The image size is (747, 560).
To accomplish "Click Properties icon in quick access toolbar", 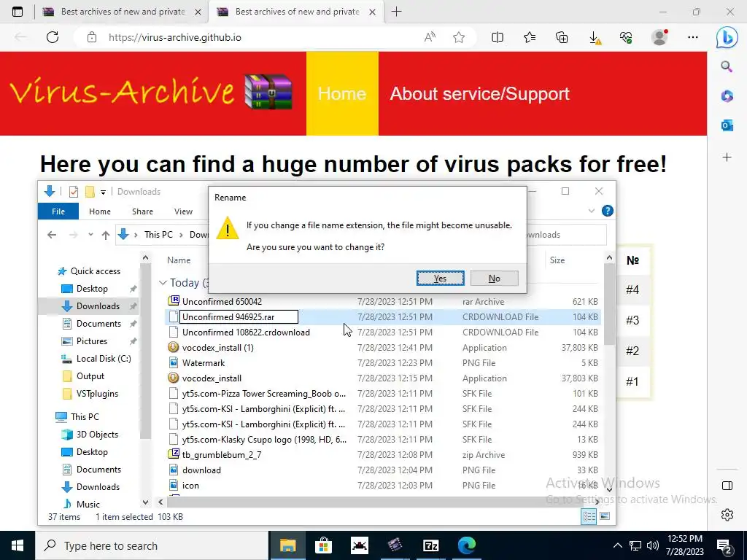I will [x=74, y=192].
